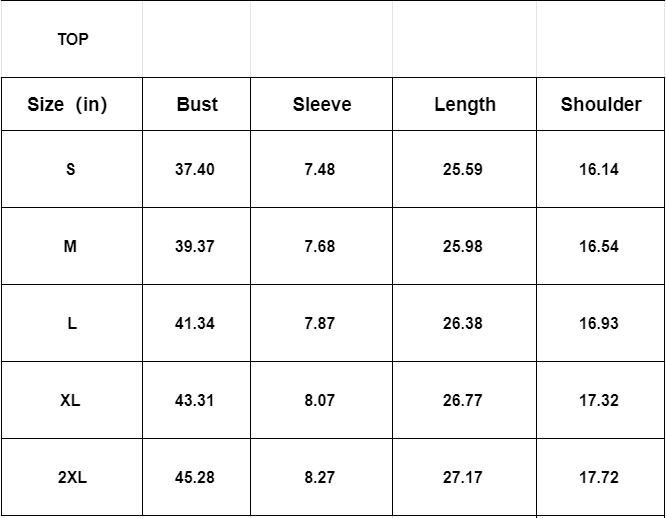Click the shoulder value 17.32
The image size is (666, 518).
point(599,400)
